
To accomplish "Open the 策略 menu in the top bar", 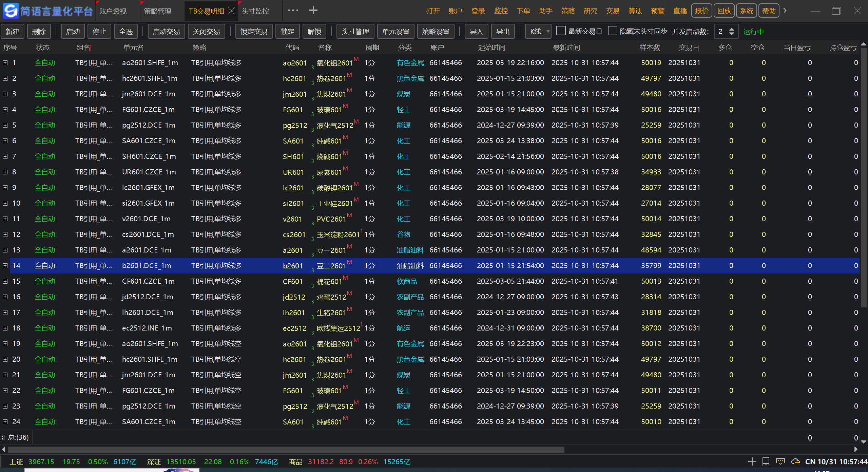I will coord(568,11).
